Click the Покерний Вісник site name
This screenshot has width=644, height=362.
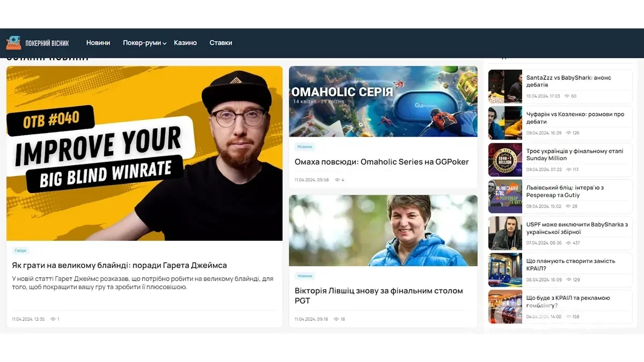(47, 43)
